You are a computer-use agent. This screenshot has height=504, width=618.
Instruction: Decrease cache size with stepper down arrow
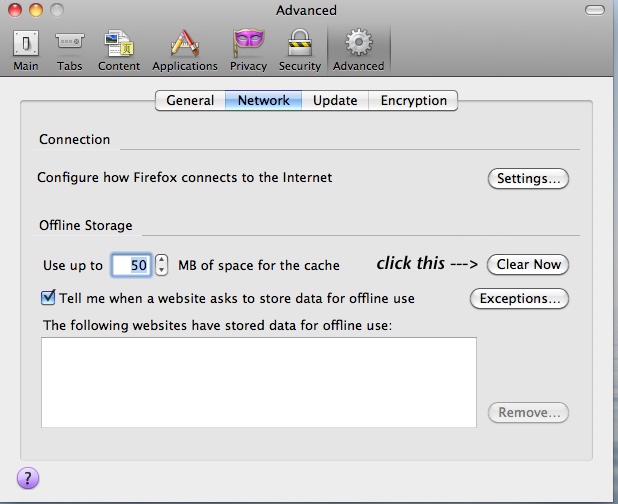click(x=161, y=270)
